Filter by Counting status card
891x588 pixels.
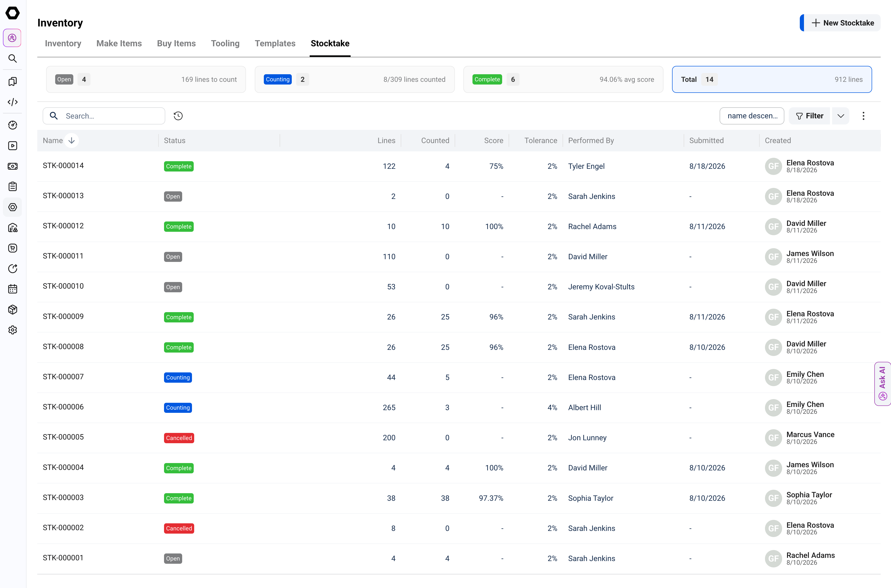pos(354,79)
